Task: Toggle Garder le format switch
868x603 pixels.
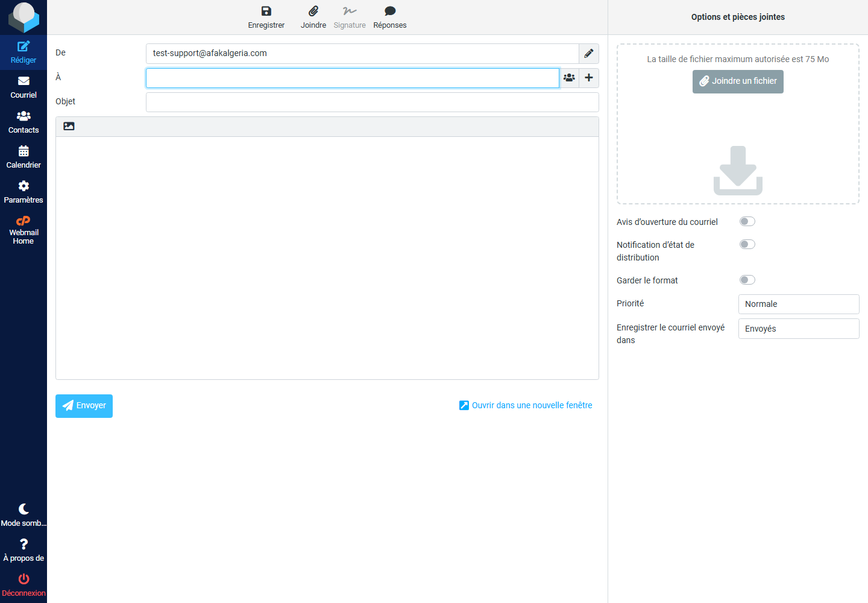Action: (747, 280)
